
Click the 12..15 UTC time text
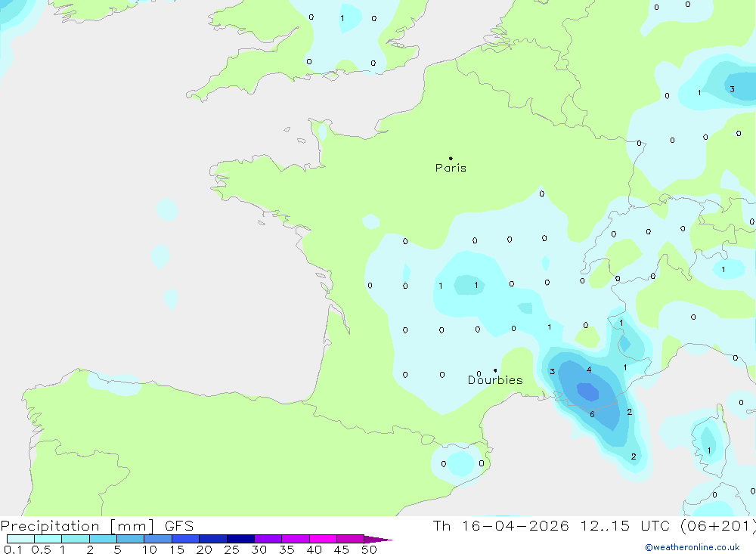[627, 526]
